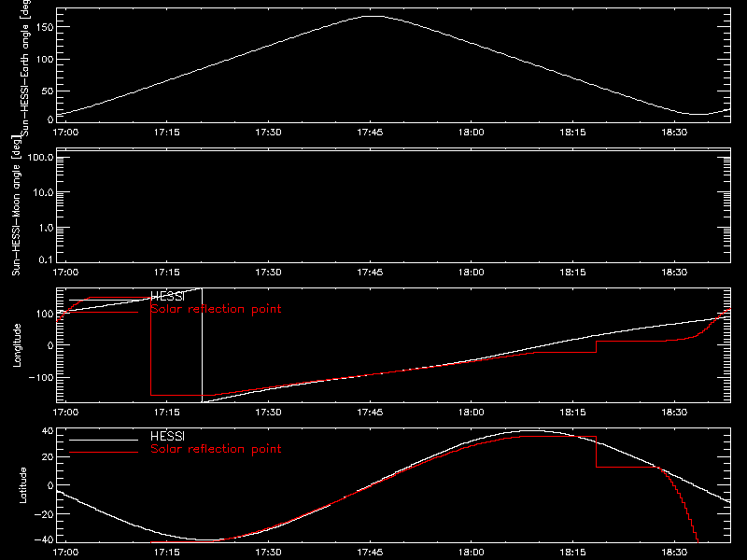Select HESSI legend label in Latitude plot
747x560 pixels.
coord(167,436)
